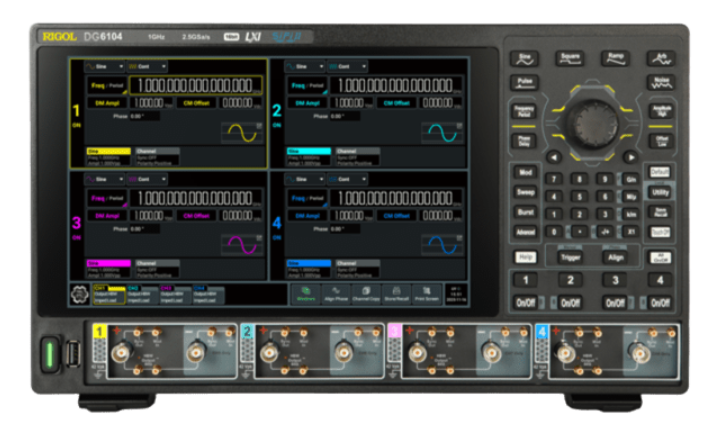Hit the Burst key
This screenshot has width=711, height=429.
(x=526, y=212)
